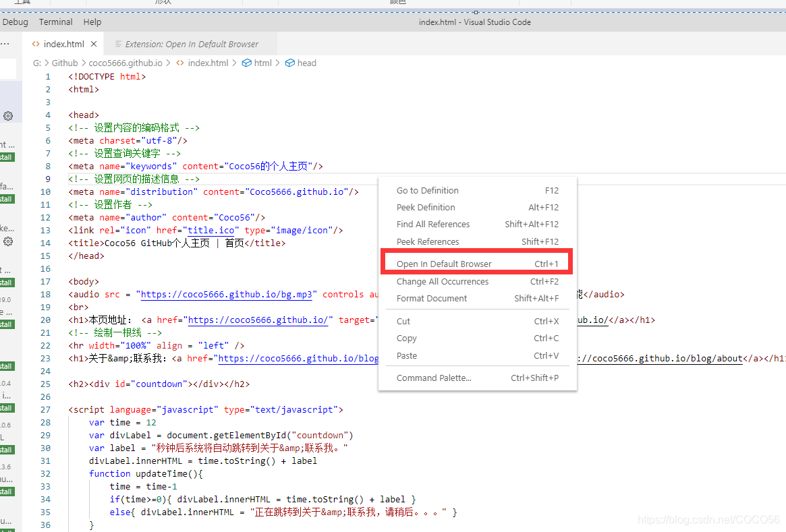This screenshot has width=786, height=532.
Task: Open the "head" breadcrumb dropdown
Action: coord(305,63)
